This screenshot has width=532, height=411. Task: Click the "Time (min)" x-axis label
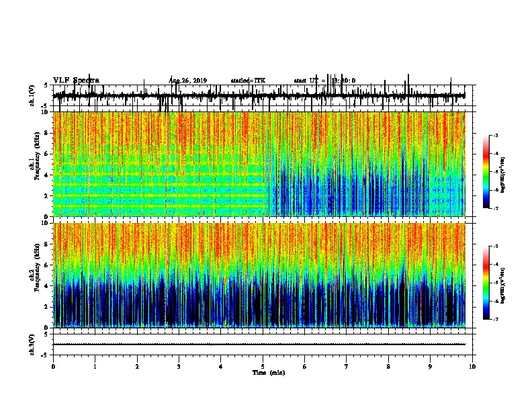pyautogui.click(x=269, y=373)
